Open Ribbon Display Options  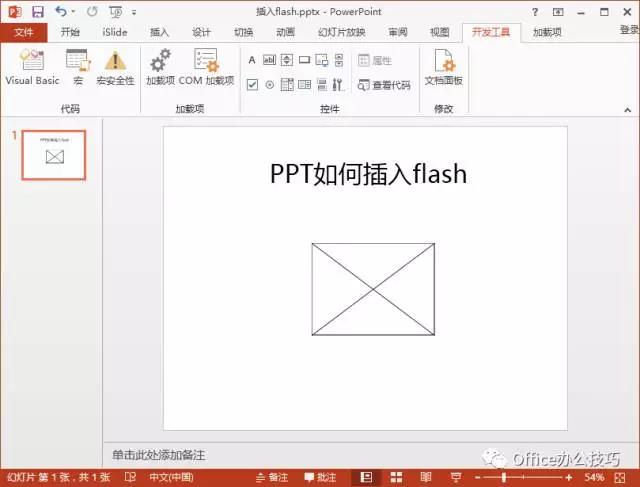tap(558, 12)
